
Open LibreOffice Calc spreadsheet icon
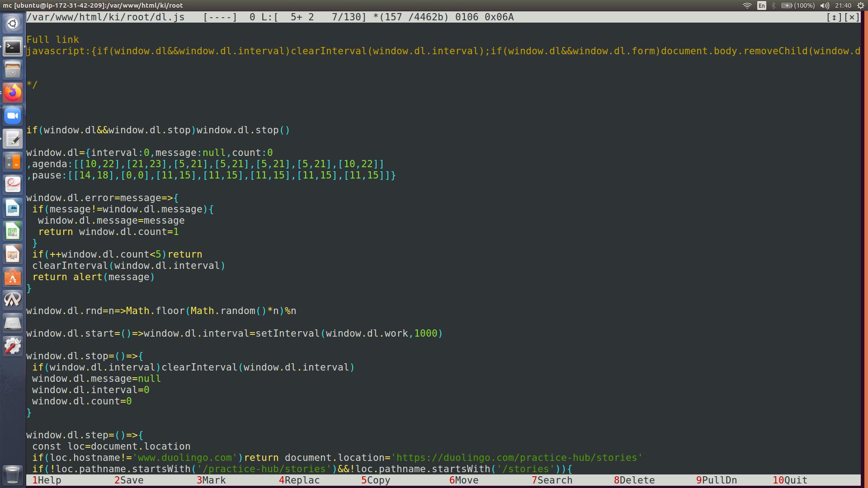pyautogui.click(x=13, y=231)
